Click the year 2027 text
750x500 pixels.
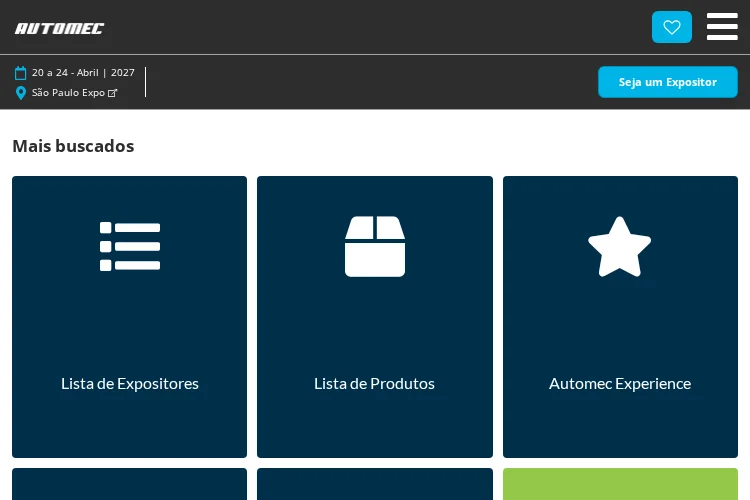point(123,73)
